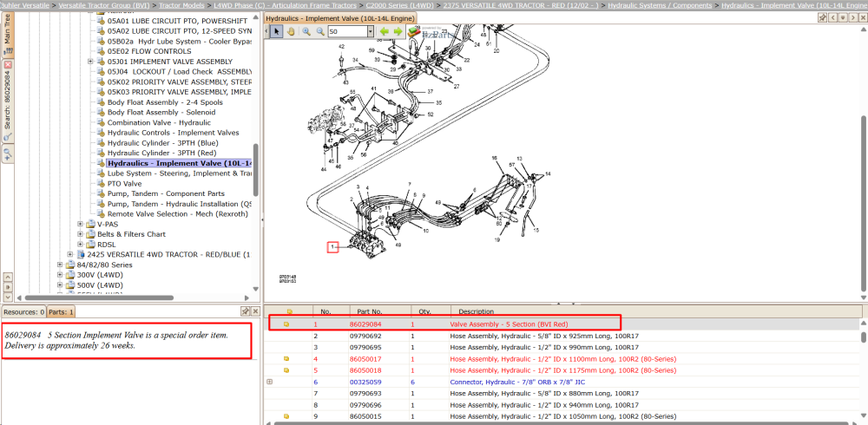Open Versatile Tractor Group (BVI) breadcrumb
This screenshot has width=868, height=425.
[x=104, y=5]
